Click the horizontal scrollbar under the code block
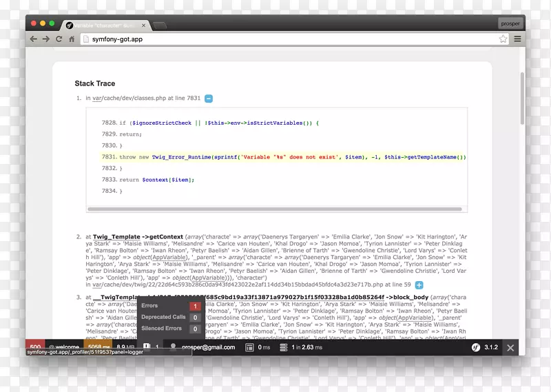This screenshot has width=551, height=392. (x=275, y=209)
